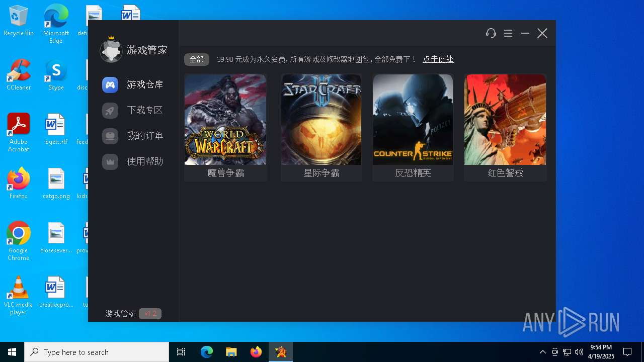Select the 全部 filter tab
The width and height of the screenshot is (644, 362).
click(x=196, y=59)
